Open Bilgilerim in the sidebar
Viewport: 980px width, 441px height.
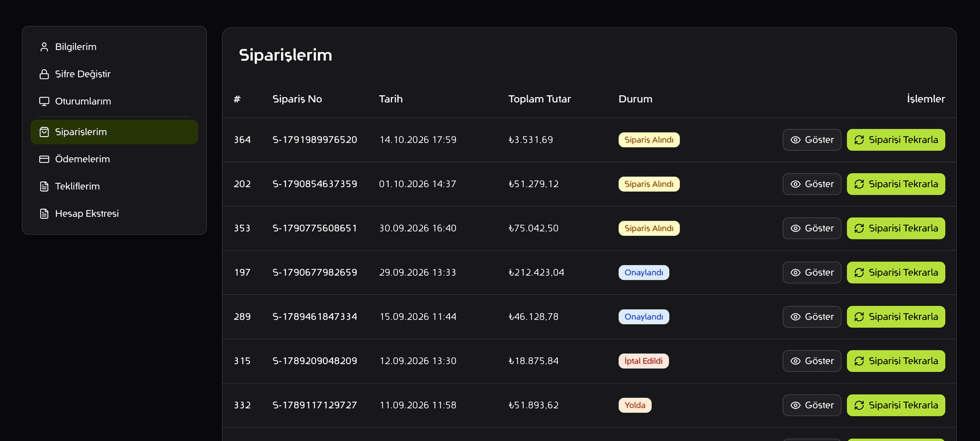[x=114, y=47]
